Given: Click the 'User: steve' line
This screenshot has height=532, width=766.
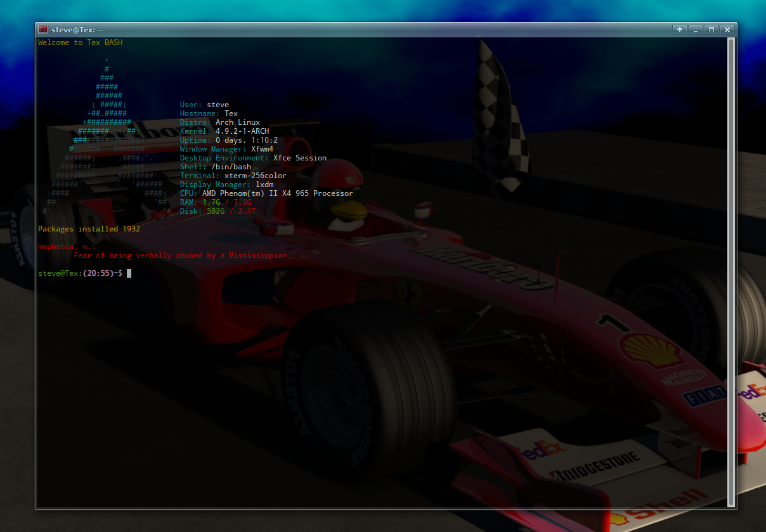Looking at the screenshot, I should pos(204,105).
